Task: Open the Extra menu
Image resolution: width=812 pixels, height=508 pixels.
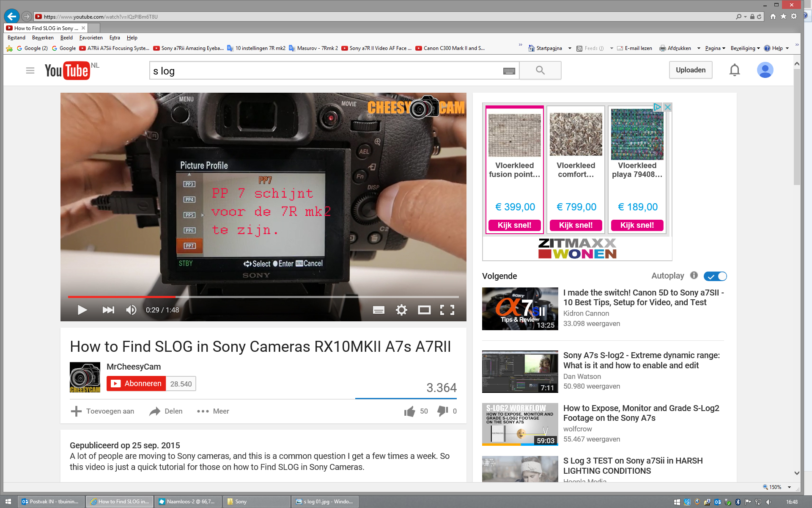Action: point(115,38)
